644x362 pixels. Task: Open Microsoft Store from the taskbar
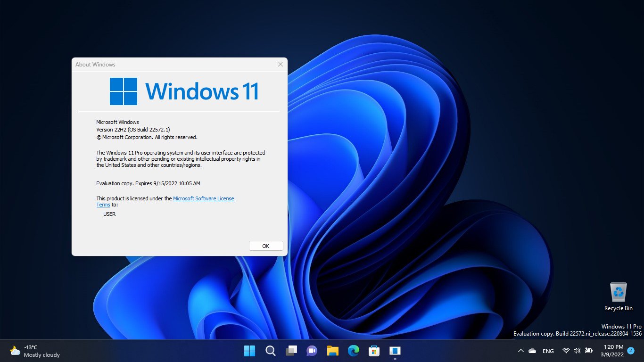(374, 351)
